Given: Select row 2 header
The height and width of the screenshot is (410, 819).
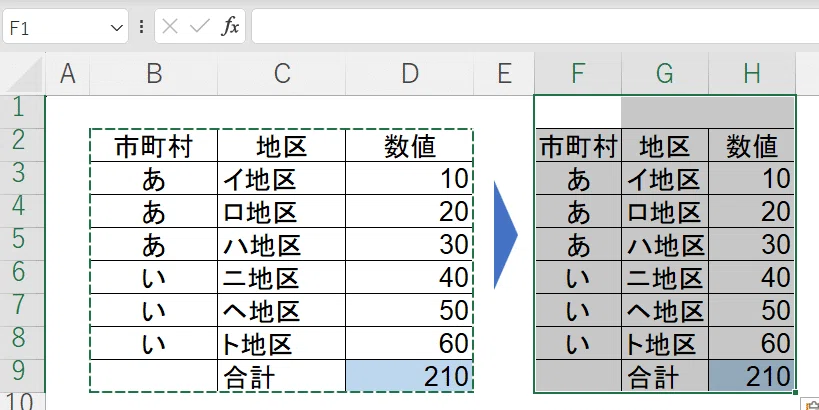Looking at the screenshot, I should coord(22,145).
